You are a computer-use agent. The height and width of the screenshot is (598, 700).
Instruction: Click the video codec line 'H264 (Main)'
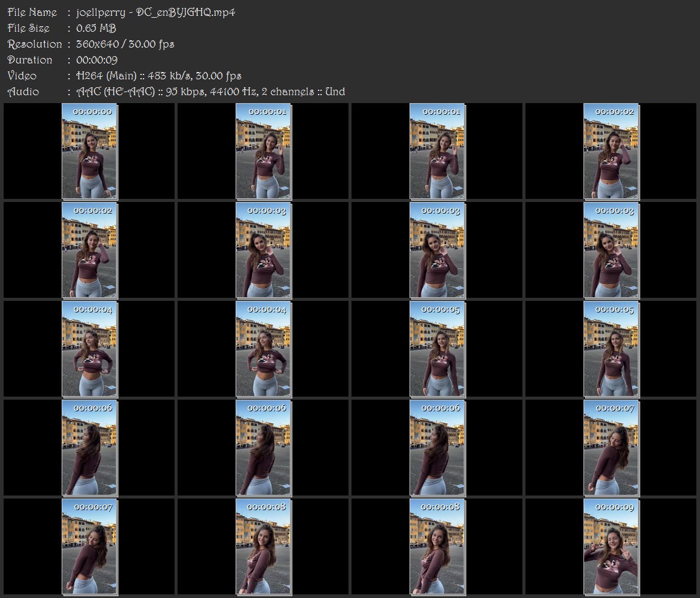click(x=106, y=76)
